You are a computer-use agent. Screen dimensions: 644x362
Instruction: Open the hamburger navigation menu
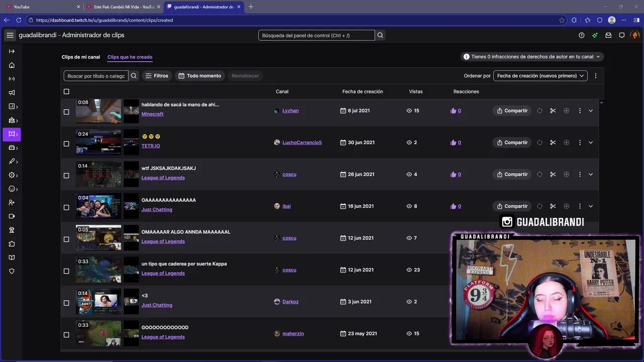[10, 35]
